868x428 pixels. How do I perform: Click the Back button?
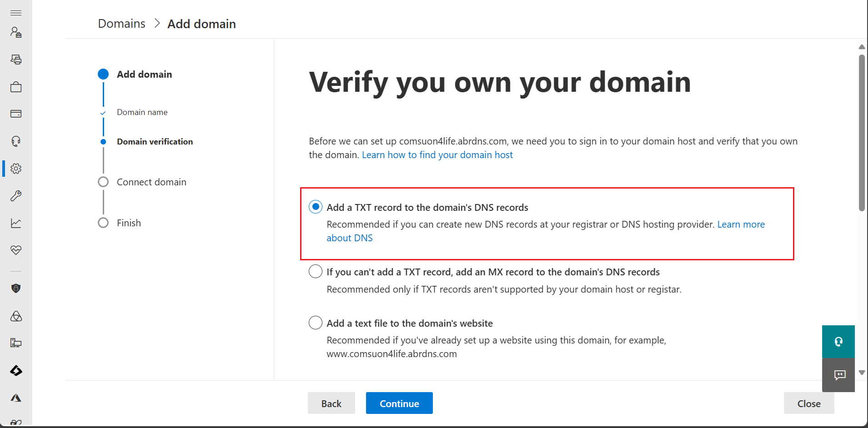pos(331,403)
